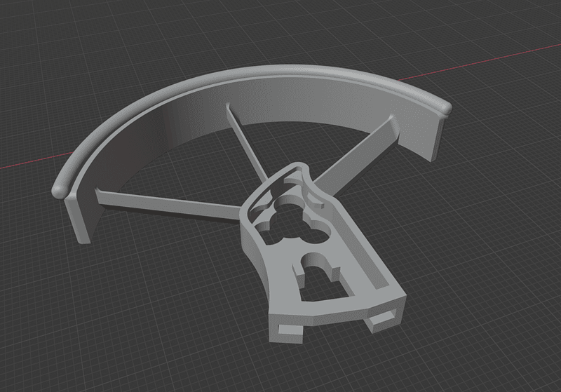The width and height of the screenshot is (561, 392).
Task: Click the left spoke joining arc and mount
Action: 168,205
